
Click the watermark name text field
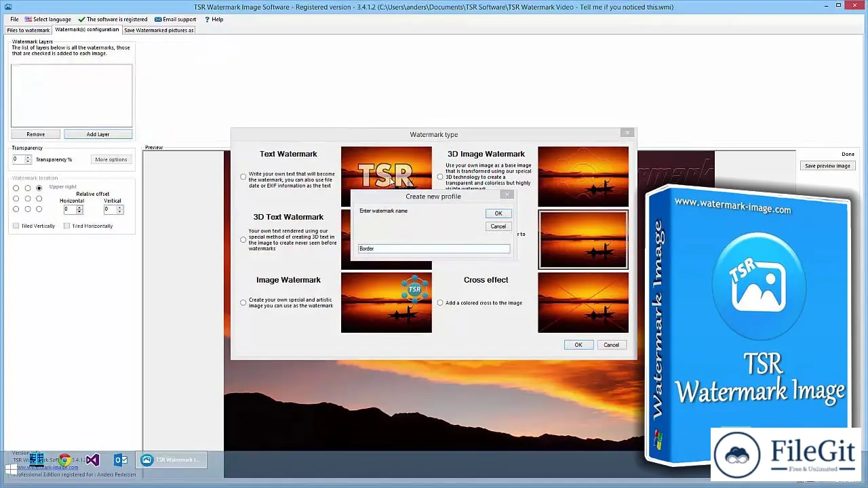[x=434, y=249]
